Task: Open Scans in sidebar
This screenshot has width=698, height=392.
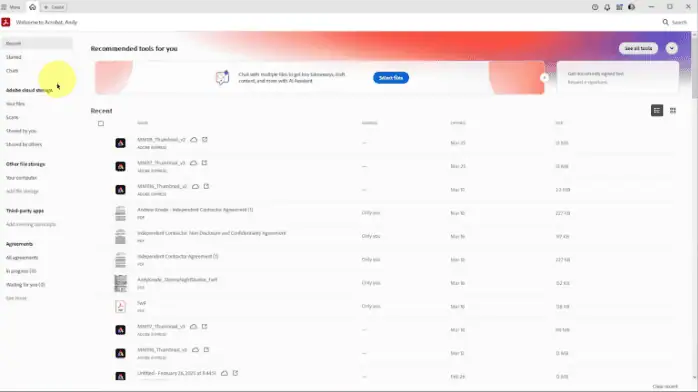Action: point(12,117)
